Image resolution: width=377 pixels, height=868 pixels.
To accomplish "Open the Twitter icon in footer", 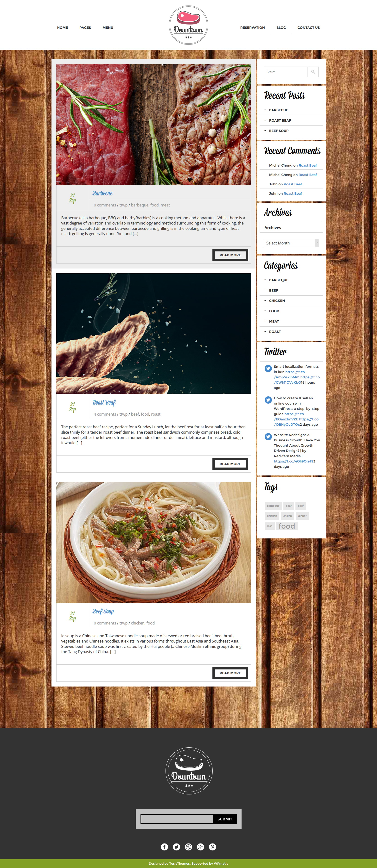I will (176, 847).
